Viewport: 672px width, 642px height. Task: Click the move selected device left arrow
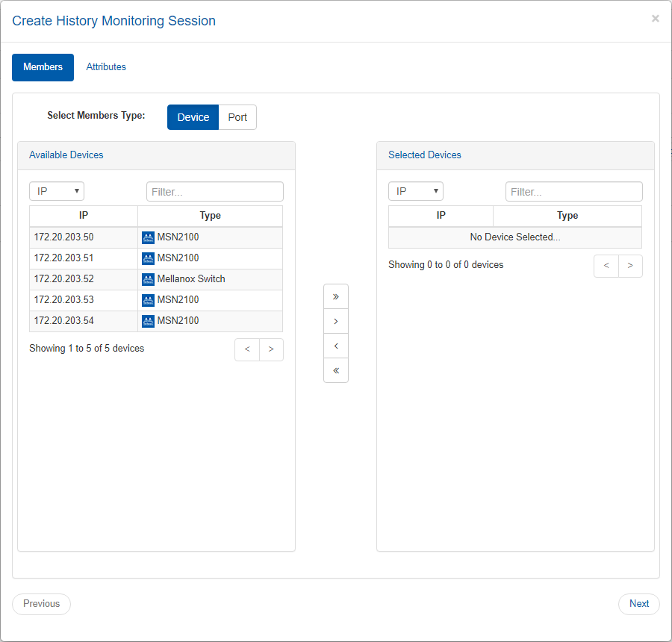336,346
